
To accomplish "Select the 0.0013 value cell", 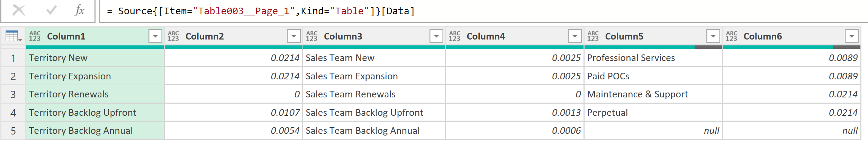I will 515,113.
